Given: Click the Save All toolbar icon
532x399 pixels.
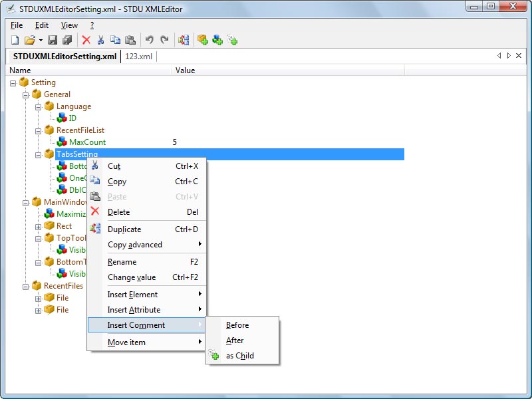Looking at the screenshot, I should [x=67, y=40].
